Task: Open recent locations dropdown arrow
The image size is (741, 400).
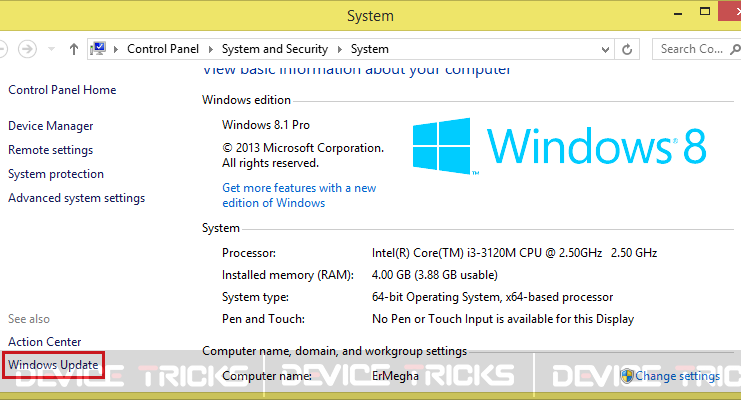Action: [x=52, y=49]
